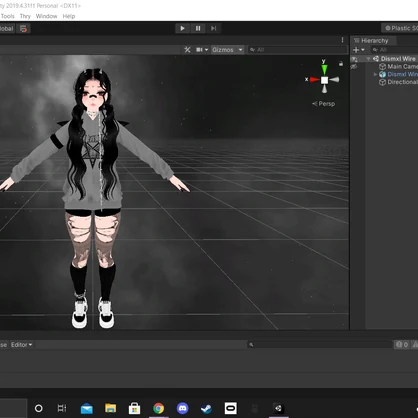The width and height of the screenshot is (418, 418).
Task: Open the scene camera settings icon
Action: click(202, 50)
